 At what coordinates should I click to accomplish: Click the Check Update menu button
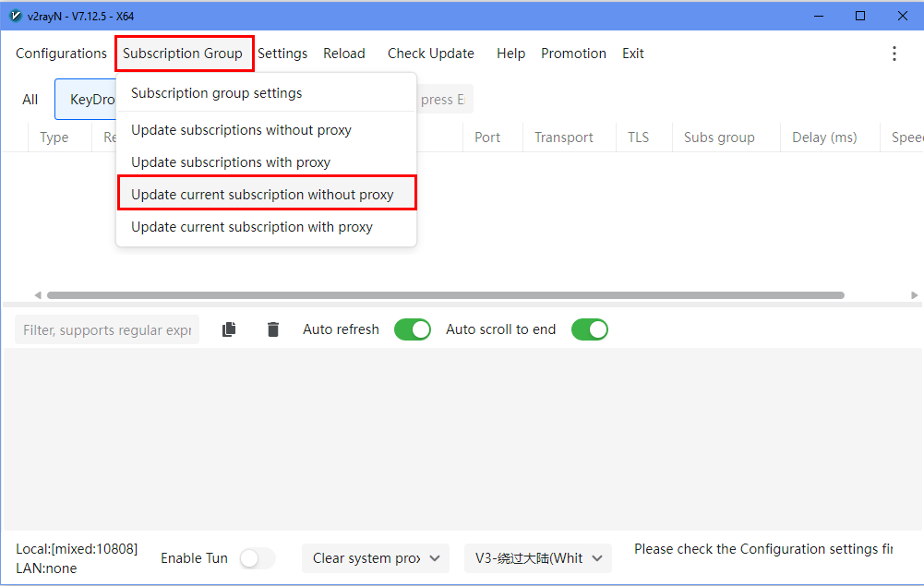(430, 54)
